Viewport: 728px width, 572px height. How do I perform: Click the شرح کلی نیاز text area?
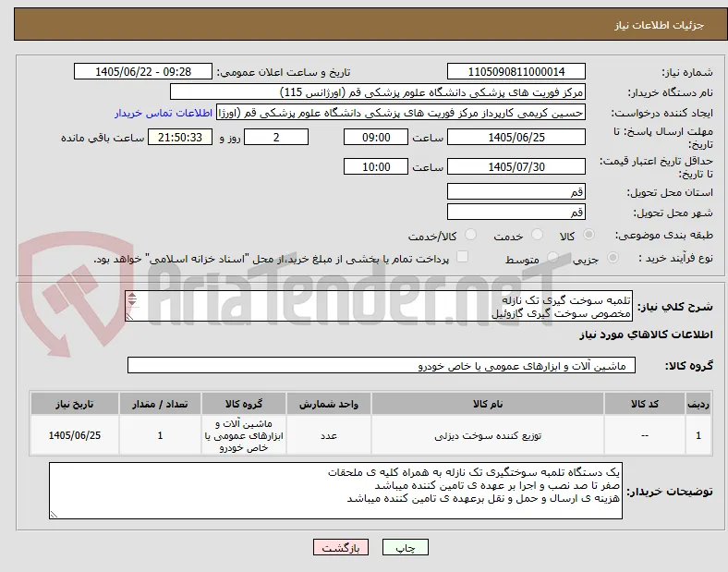pos(379,306)
